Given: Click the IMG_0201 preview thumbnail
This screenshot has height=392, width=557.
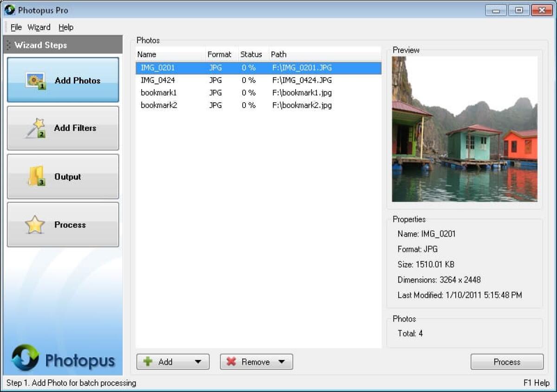Looking at the screenshot, I should click(464, 128).
